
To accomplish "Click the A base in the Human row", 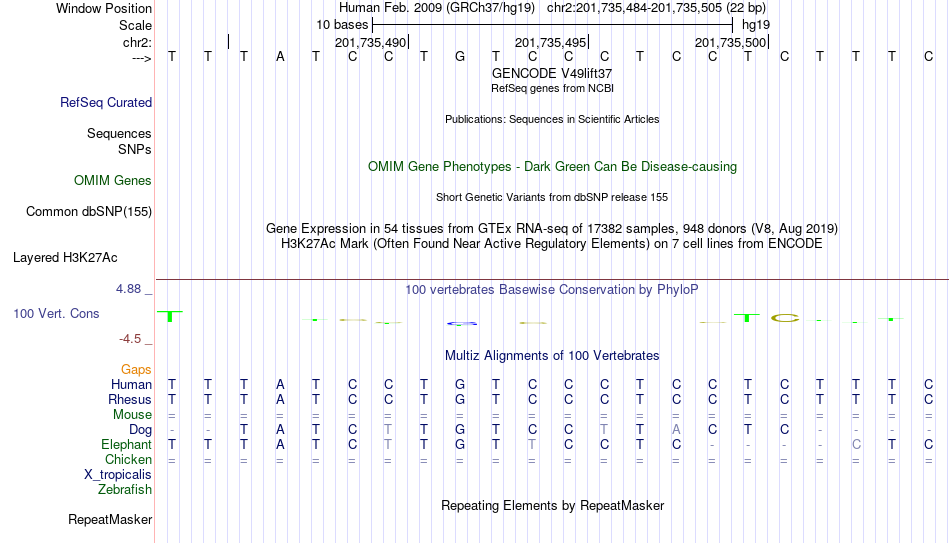I will click(x=280, y=384).
